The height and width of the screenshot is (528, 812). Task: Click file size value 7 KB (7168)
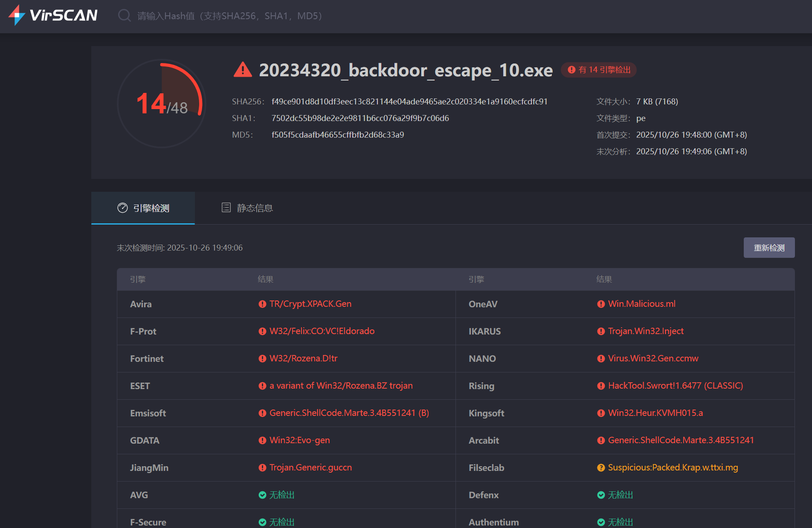[657, 101]
